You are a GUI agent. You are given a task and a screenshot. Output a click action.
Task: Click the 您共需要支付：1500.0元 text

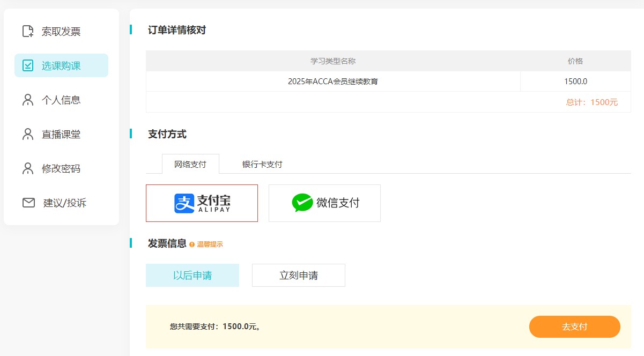[216, 326]
